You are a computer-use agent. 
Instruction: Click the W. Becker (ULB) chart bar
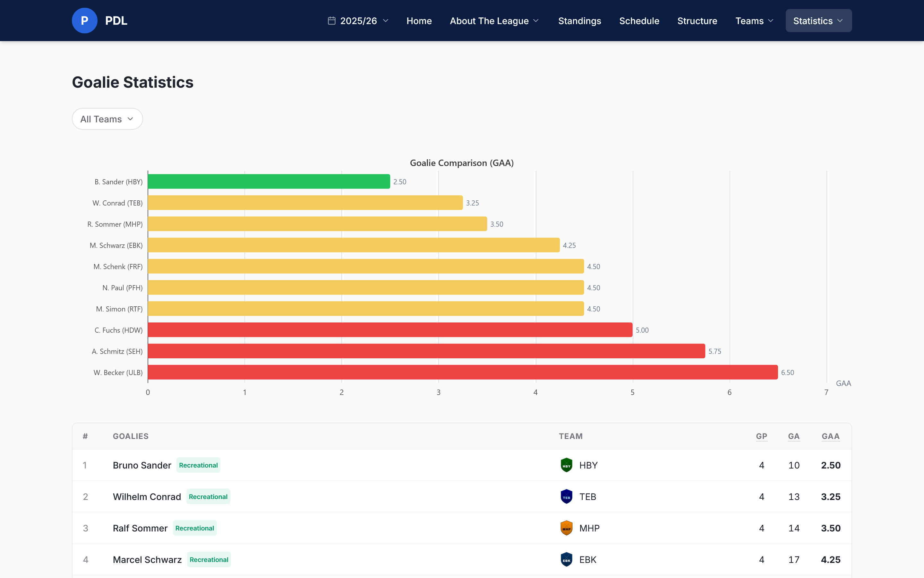point(463,372)
